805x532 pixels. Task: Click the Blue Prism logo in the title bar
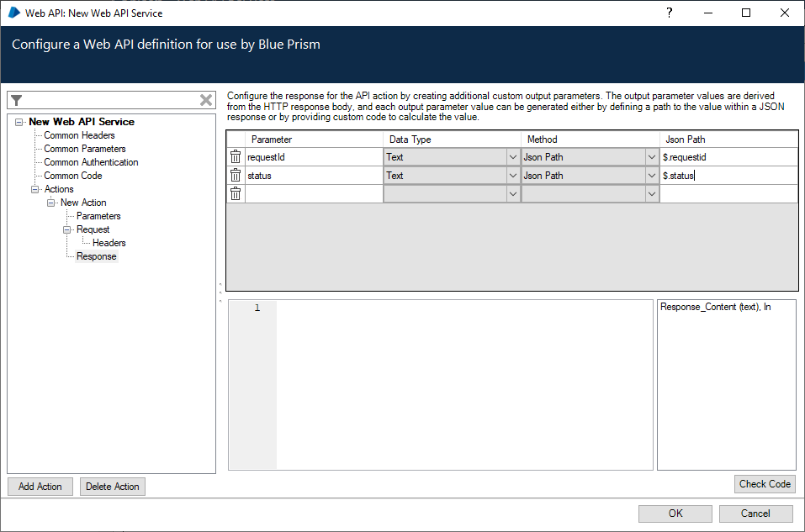coord(14,13)
